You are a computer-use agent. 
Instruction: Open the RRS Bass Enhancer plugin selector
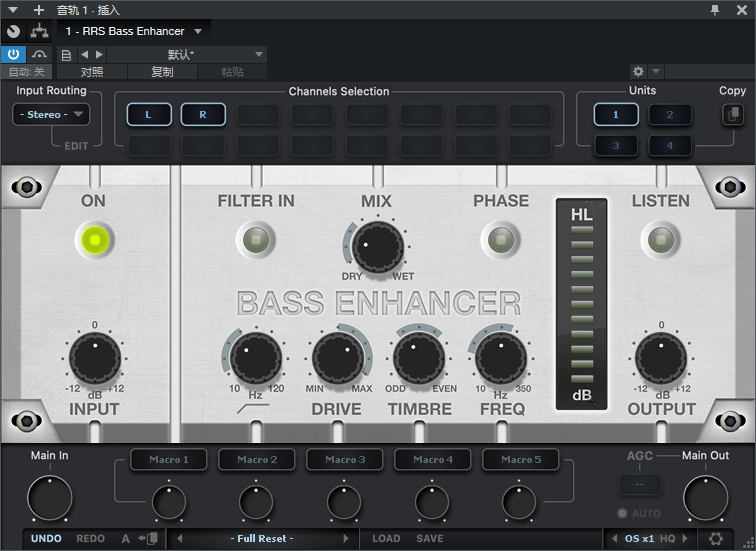134,31
